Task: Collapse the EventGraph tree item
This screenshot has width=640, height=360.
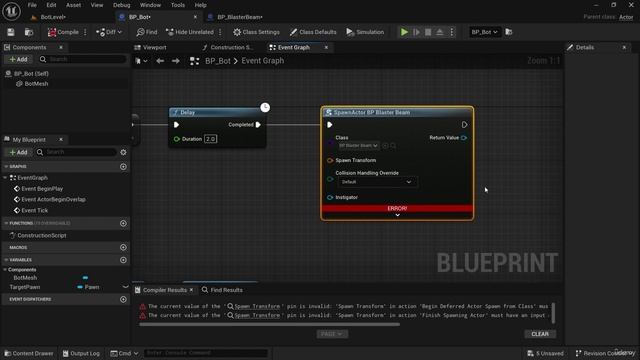Action: [5, 178]
